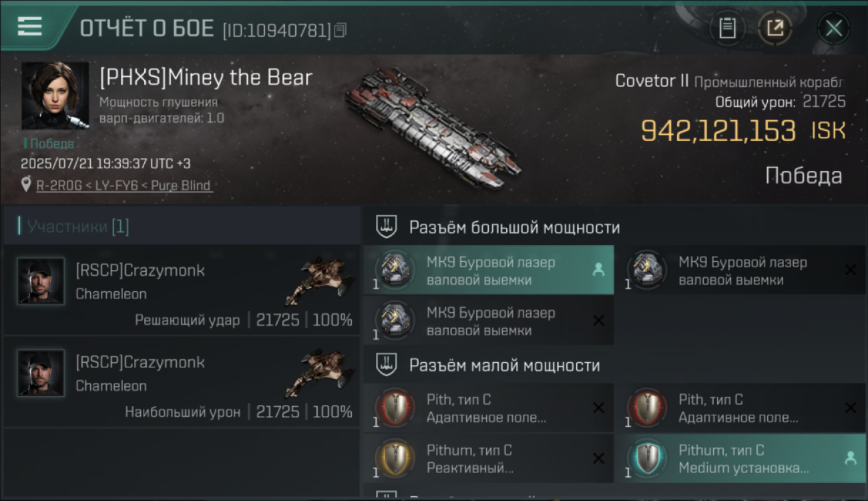Open the Crazymonk Наибольший урон entry
The width and height of the screenshot is (868, 501).
point(182,381)
